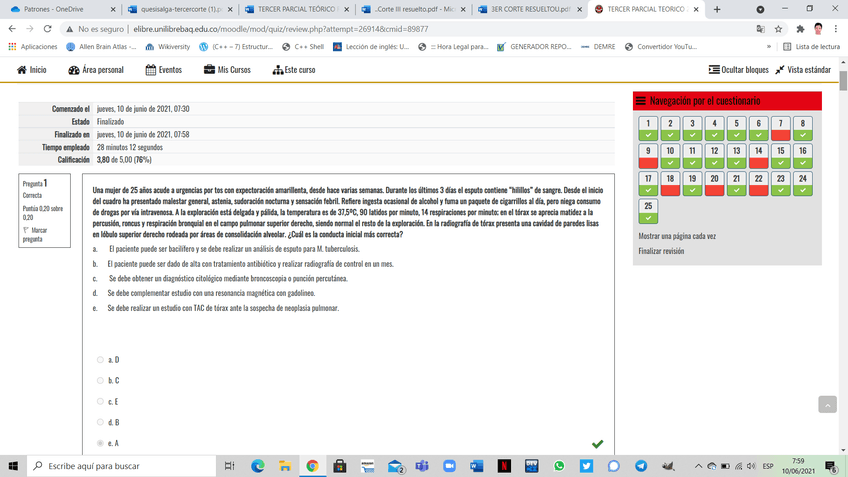The width and height of the screenshot is (848, 477).
Task: Open DEMRE bookmark
Action: 598,47
